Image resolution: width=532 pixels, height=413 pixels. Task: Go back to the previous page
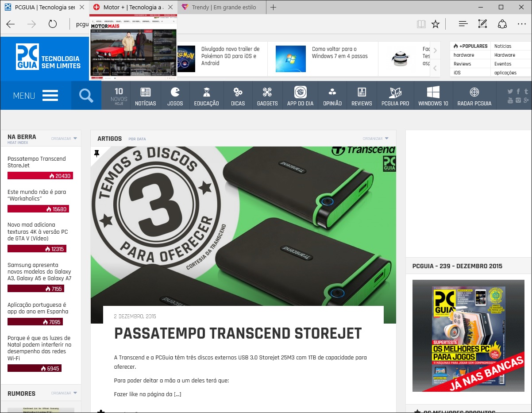(11, 24)
